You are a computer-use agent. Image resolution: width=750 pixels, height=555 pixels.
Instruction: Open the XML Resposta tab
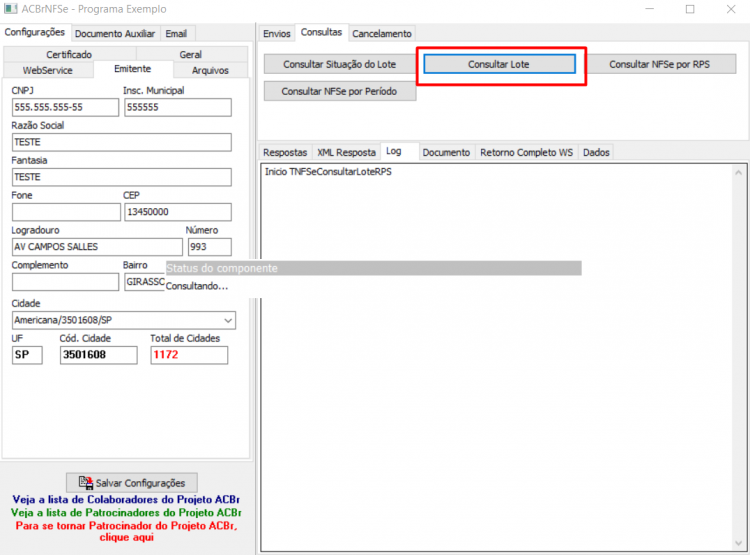tap(346, 152)
